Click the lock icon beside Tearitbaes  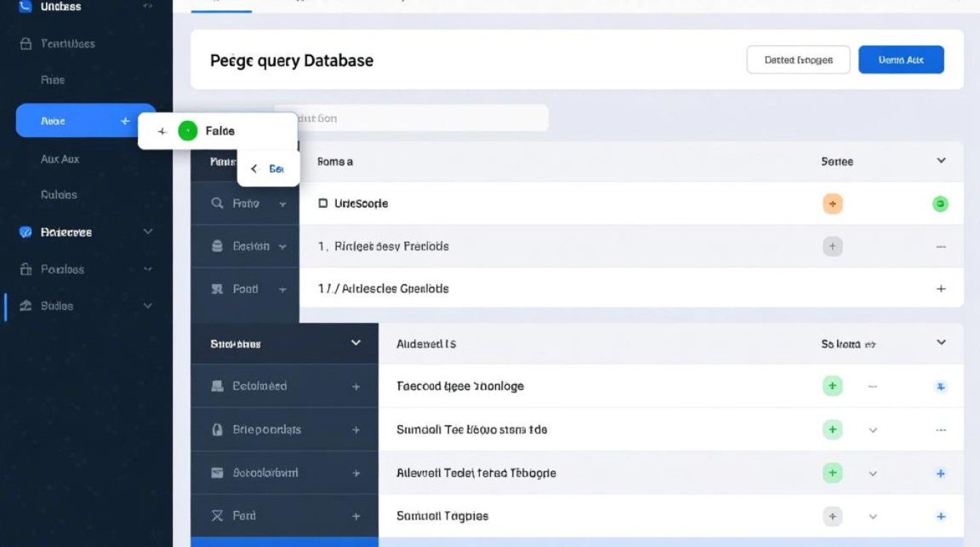26,44
